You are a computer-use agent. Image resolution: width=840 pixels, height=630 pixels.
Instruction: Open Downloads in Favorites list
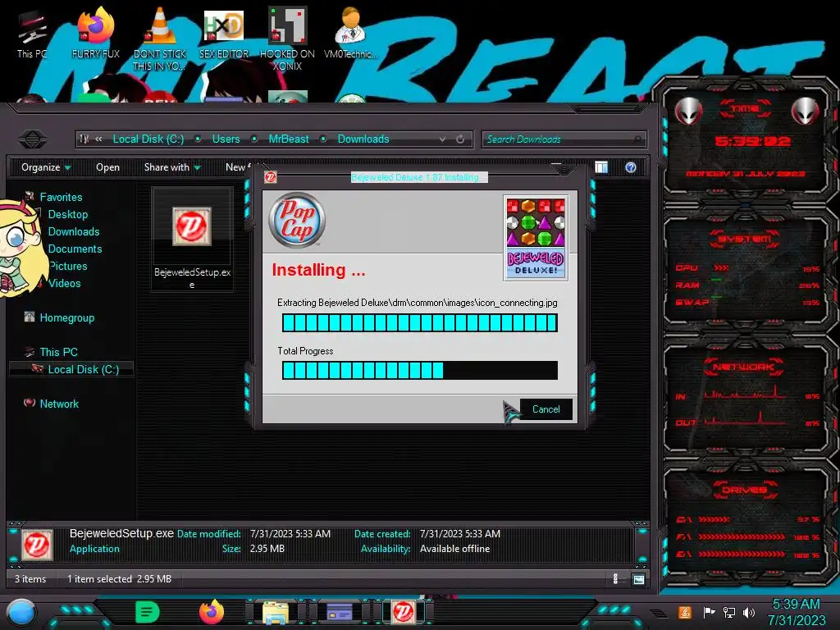(74, 231)
